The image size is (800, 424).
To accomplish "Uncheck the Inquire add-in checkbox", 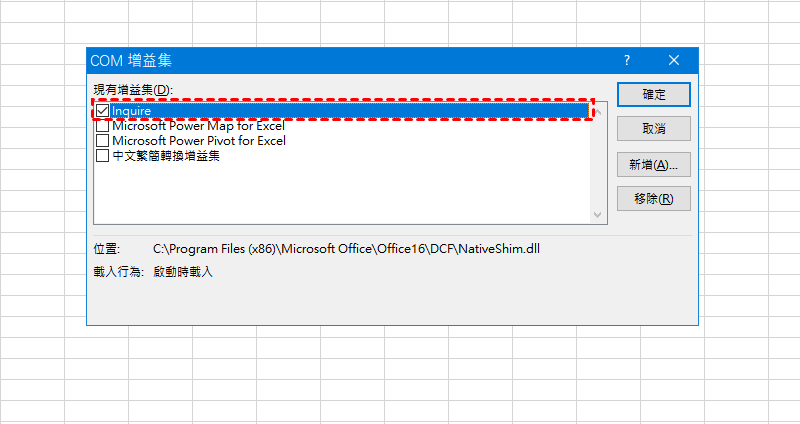I will point(103,110).
